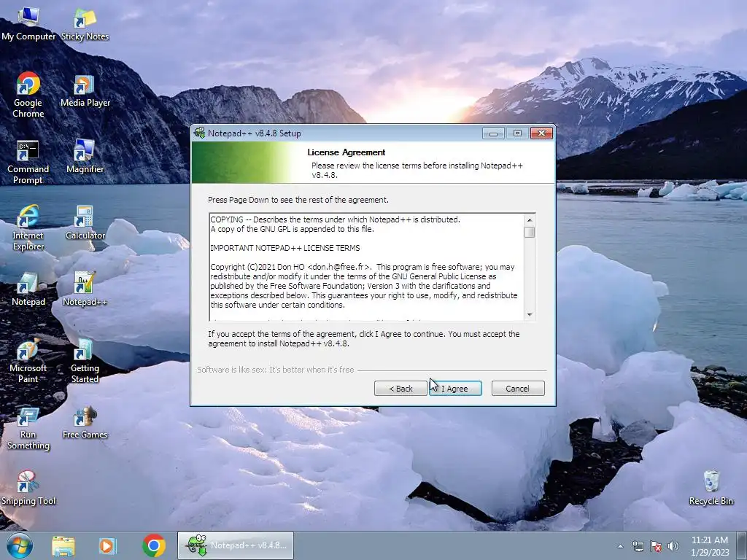The image size is (747, 560).
Task: Go back with the Back button
Action: 400,389
